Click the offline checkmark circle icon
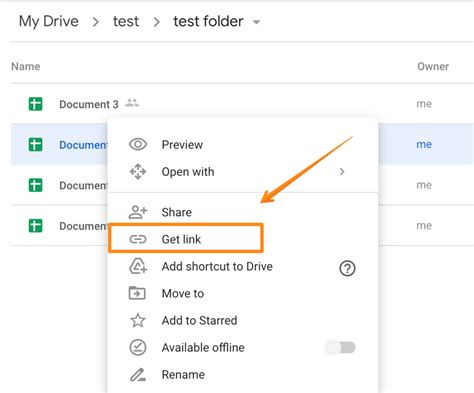Screen dimensions: 474x393 [138, 347]
